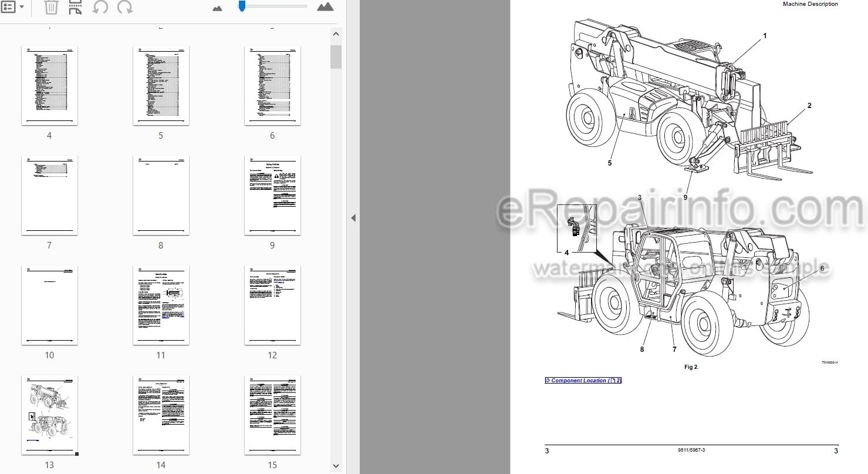Open the Component Location link

click(583, 381)
